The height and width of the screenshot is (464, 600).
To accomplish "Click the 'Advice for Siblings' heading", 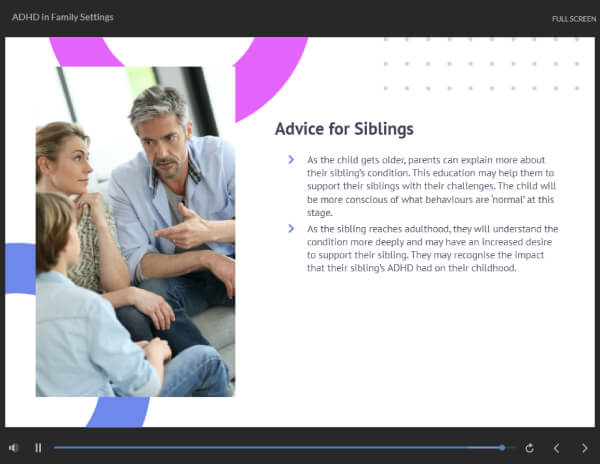I will pyautogui.click(x=344, y=129).
